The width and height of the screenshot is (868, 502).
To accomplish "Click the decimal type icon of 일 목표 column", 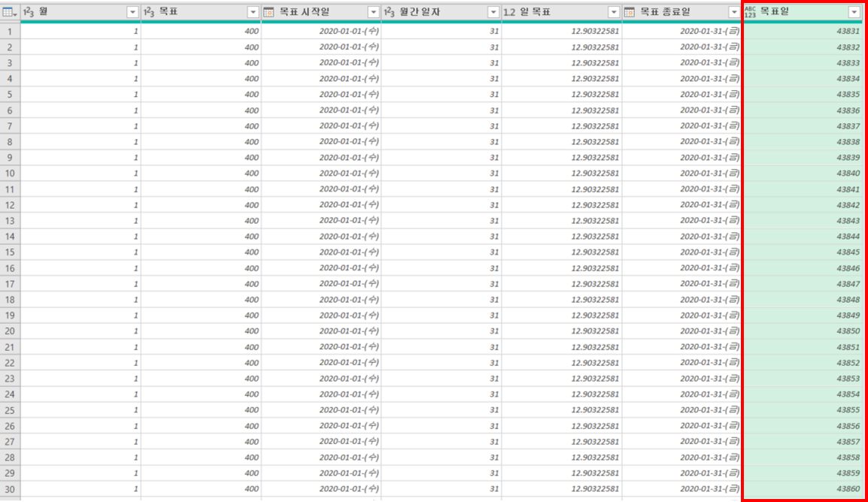I will click(509, 12).
